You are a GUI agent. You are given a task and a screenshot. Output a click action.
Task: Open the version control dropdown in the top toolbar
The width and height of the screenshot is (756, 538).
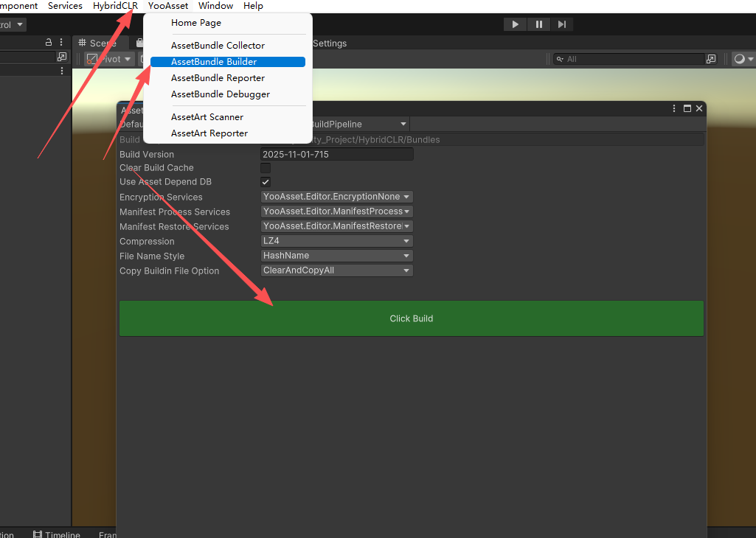[13, 24]
